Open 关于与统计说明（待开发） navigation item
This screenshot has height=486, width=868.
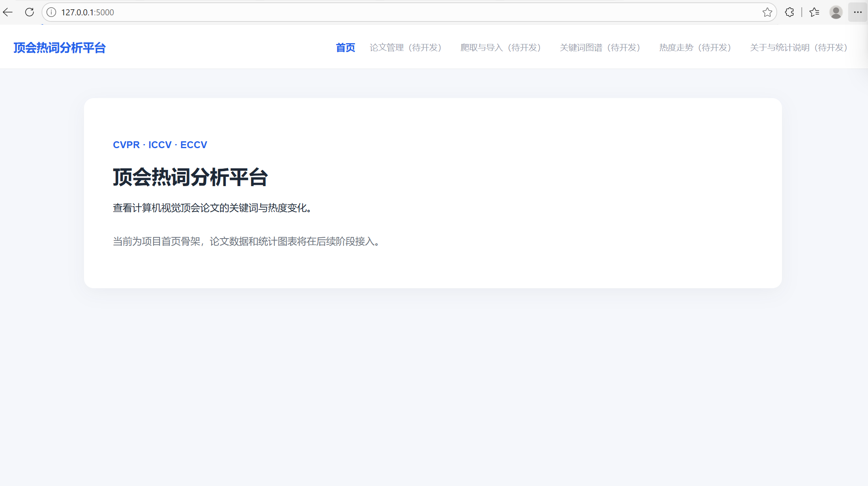[x=799, y=48]
